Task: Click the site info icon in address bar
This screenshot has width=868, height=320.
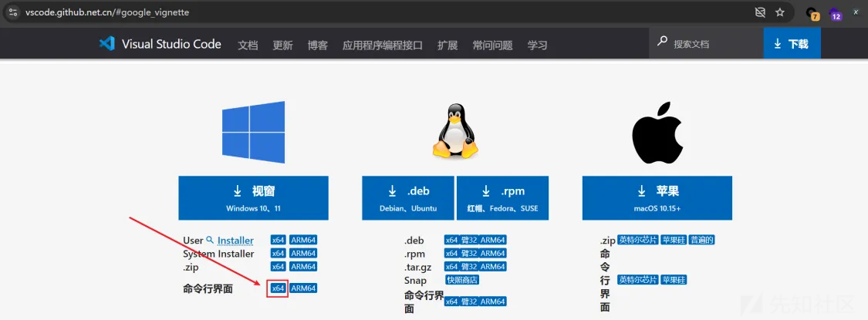Action: [13, 12]
